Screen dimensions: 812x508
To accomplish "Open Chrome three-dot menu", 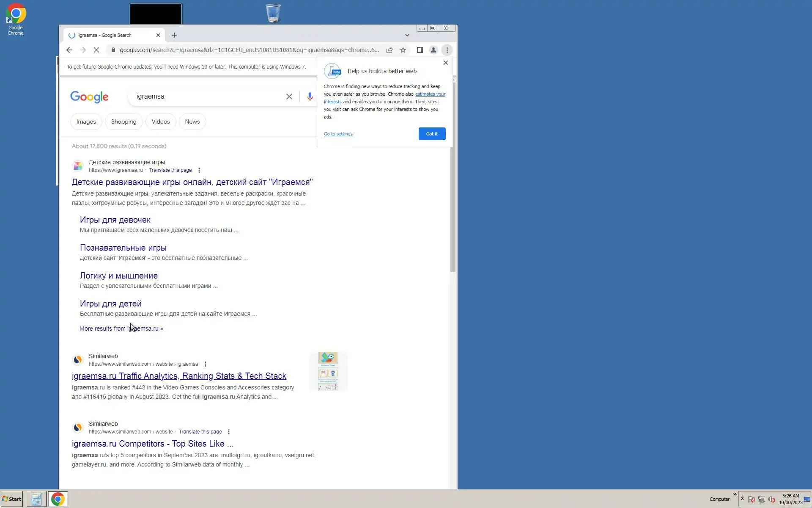I will [x=447, y=50].
